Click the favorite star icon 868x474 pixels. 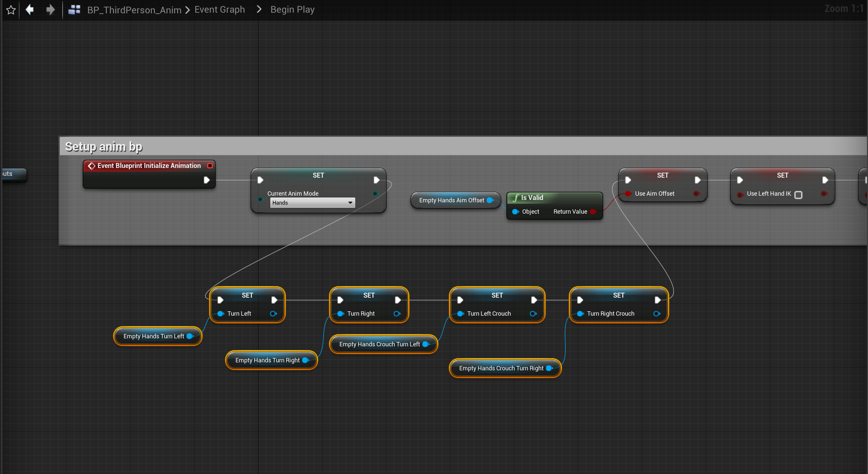(x=11, y=10)
